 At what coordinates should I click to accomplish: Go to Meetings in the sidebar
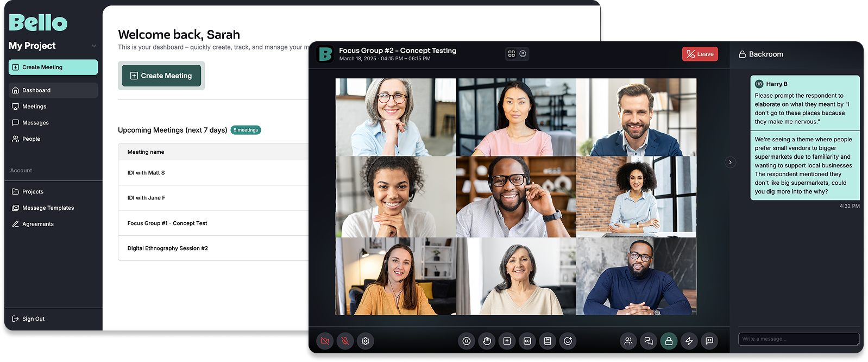(34, 107)
